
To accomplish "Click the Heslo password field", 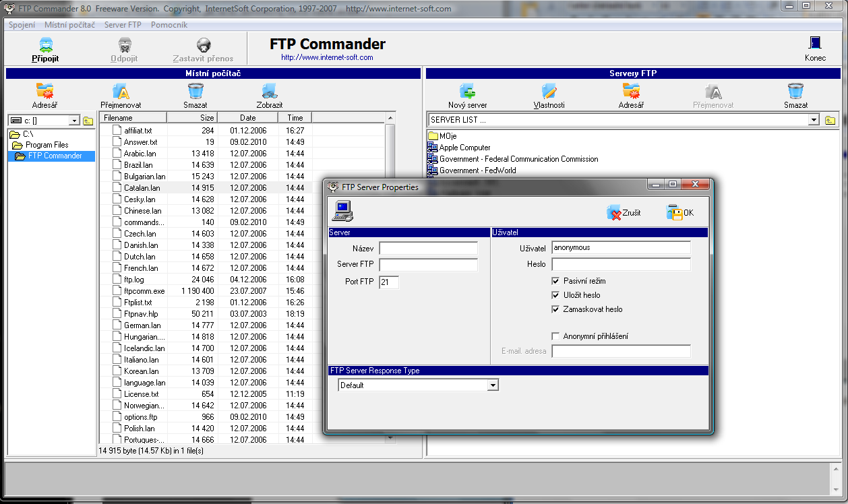I will pos(621,264).
